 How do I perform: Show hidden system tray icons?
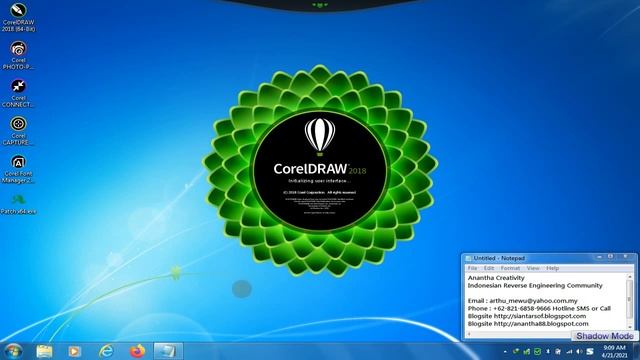click(505, 351)
